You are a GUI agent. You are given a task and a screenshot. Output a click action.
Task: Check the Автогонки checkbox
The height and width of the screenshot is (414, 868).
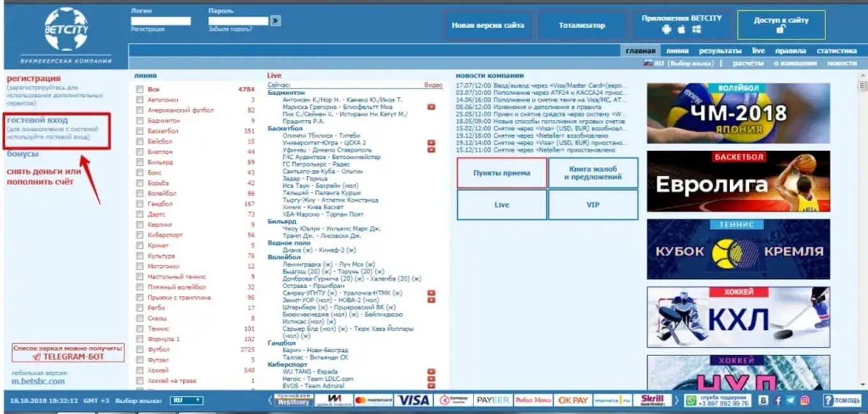139,100
